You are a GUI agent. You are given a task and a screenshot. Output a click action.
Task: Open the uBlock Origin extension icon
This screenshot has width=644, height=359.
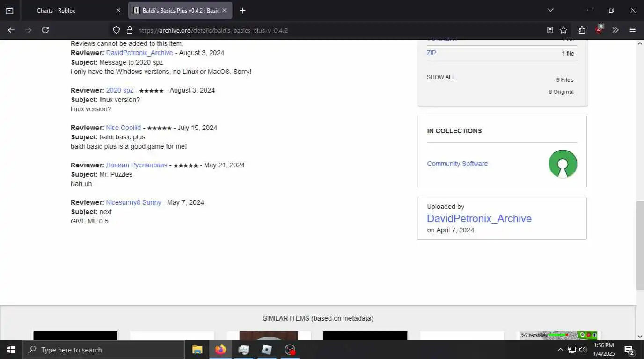tap(599, 30)
